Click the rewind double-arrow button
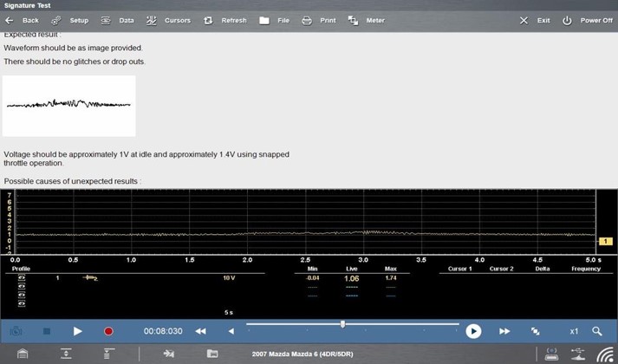 click(200, 331)
